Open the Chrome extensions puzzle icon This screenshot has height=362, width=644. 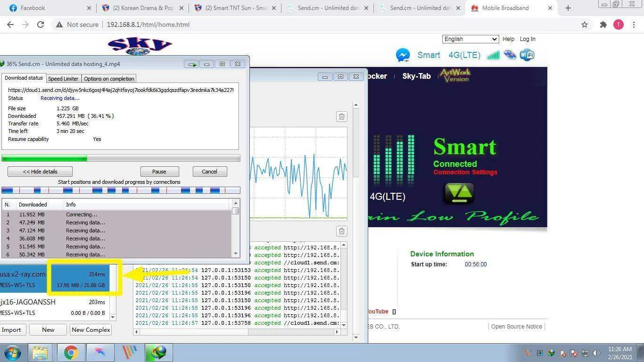pyautogui.click(x=603, y=25)
